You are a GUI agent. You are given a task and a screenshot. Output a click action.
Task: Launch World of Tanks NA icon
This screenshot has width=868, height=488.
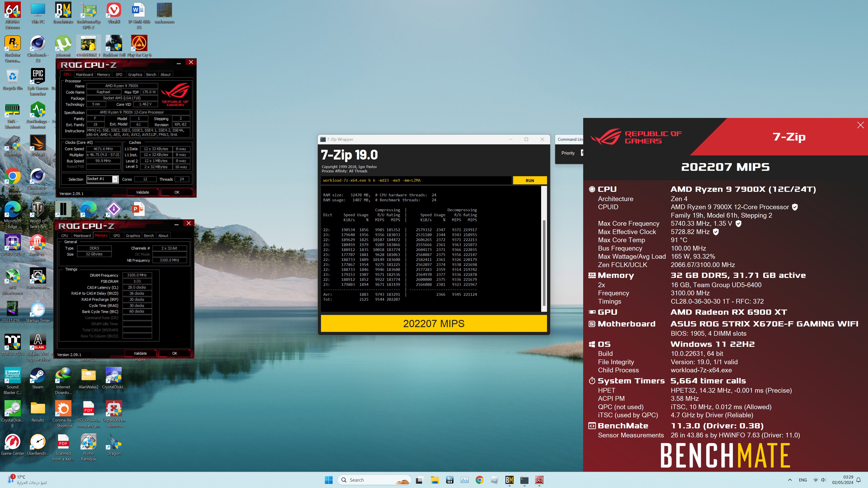[x=38, y=215]
